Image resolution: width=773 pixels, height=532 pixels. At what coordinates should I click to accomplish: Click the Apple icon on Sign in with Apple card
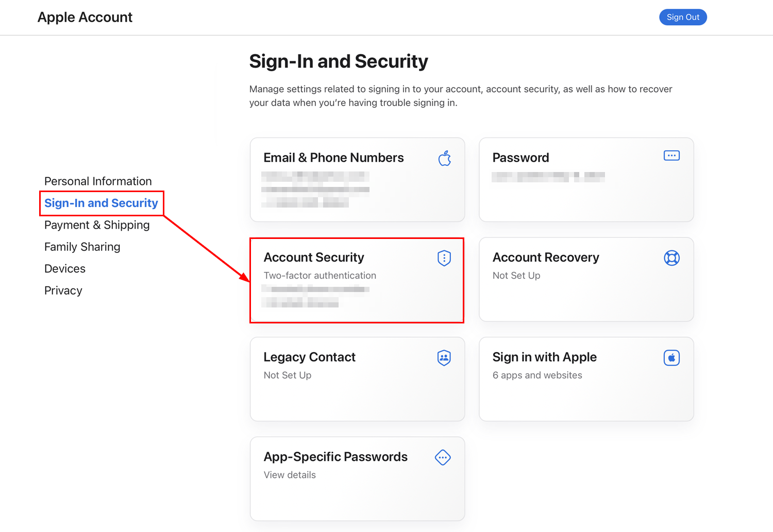pyautogui.click(x=671, y=357)
